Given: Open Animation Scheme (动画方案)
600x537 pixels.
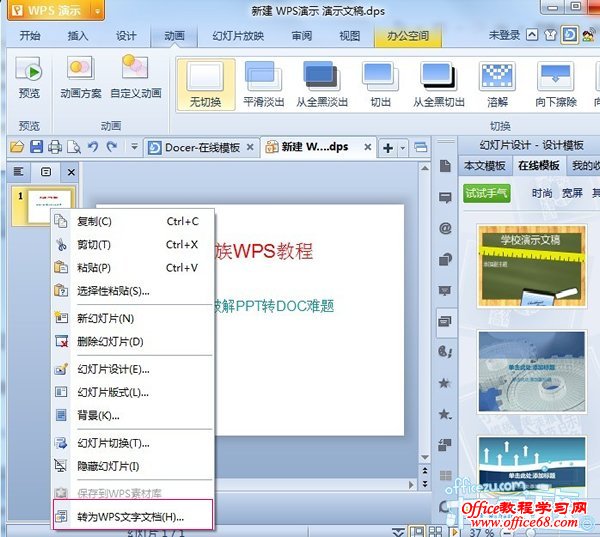Looking at the screenshot, I should click(x=80, y=78).
